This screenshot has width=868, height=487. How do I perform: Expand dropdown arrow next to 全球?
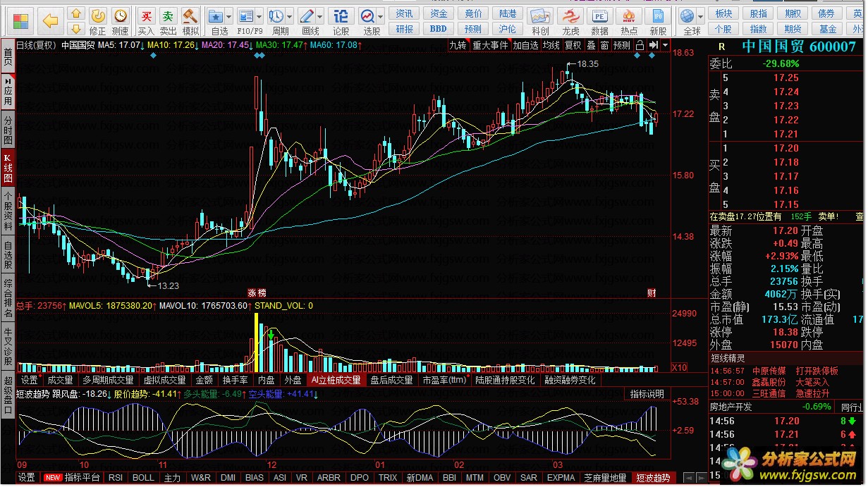point(700,16)
